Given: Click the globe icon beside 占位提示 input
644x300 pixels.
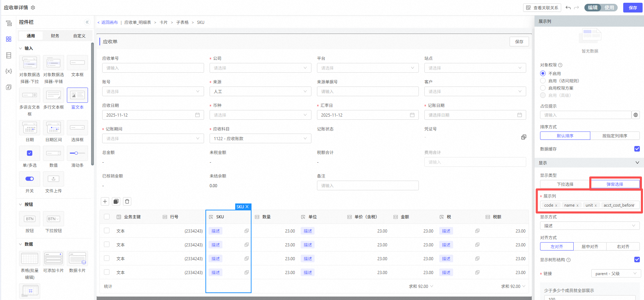Looking at the screenshot, I should point(636,115).
